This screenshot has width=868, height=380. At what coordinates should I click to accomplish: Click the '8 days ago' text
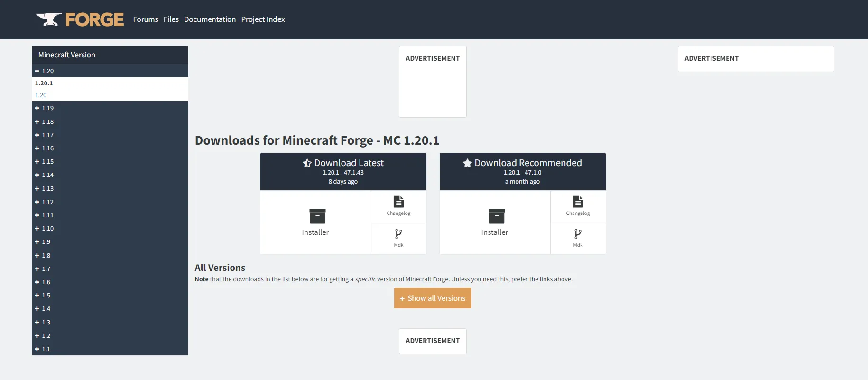coord(343,182)
